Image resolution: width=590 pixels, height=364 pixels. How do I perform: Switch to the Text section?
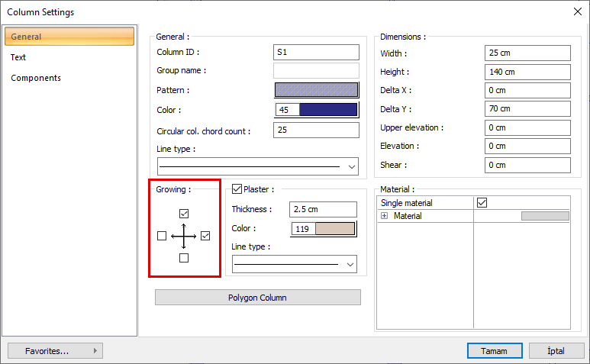[x=19, y=57]
